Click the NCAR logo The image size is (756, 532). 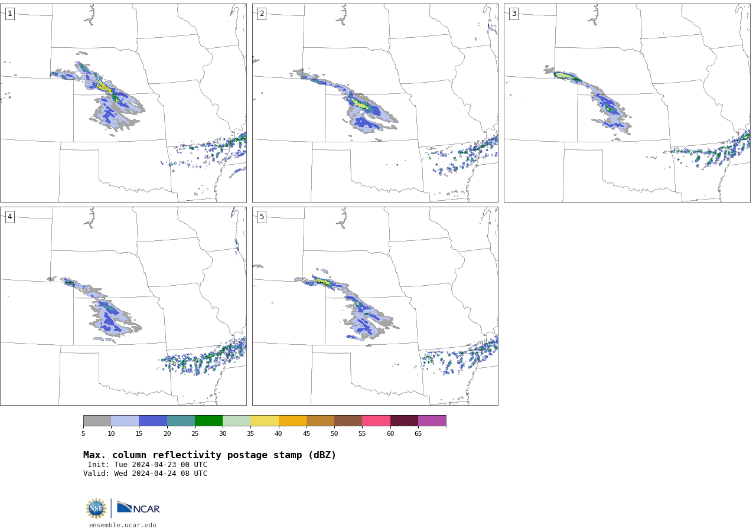click(138, 508)
